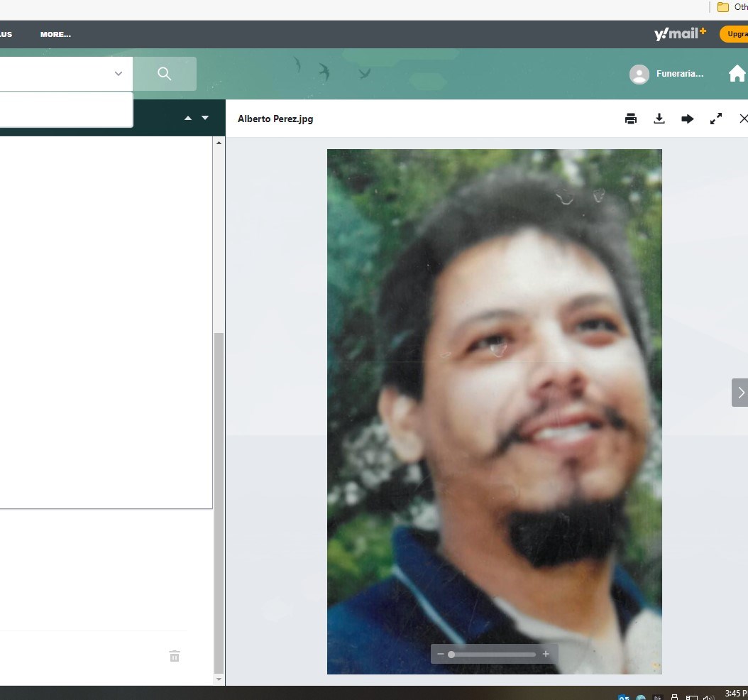Show the next attachment with the right chevron

tap(740, 392)
